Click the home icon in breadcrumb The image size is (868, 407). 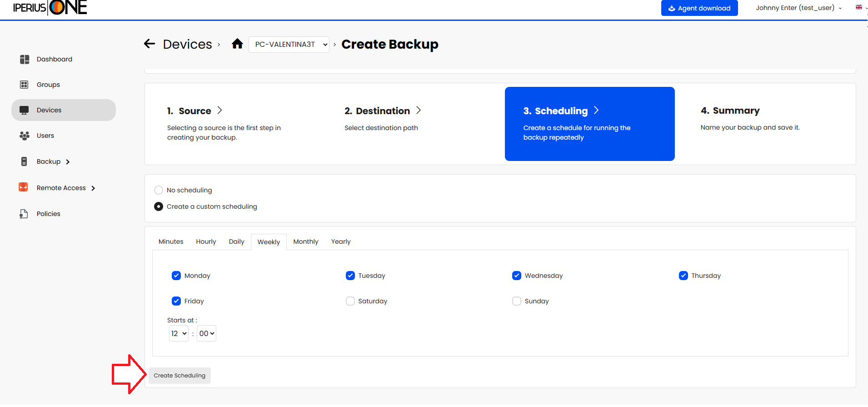click(x=237, y=44)
